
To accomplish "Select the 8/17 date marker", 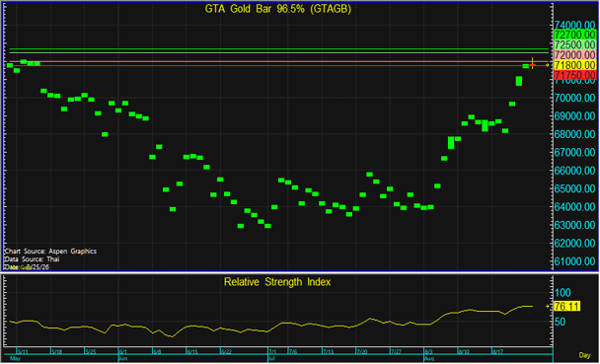I will pyautogui.click(x=496, y=351).
